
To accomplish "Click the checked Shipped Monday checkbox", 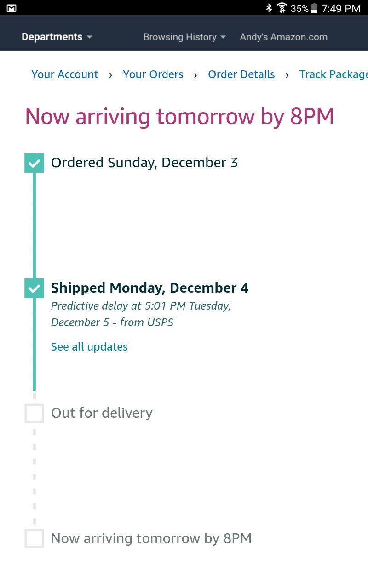I will [x=34, y=288].
